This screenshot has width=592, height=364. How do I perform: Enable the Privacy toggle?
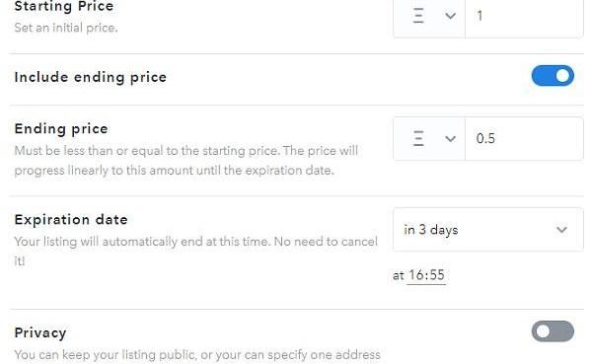tap(553, 331)
